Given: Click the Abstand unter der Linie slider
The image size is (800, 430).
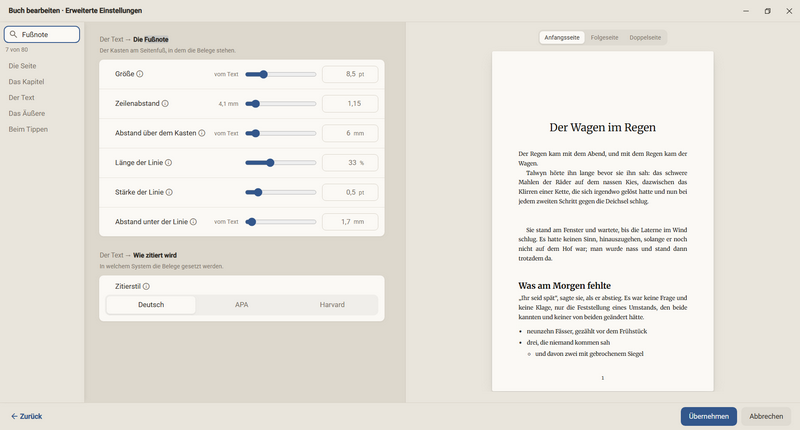Looking at the screenshot, I should 281,222.
